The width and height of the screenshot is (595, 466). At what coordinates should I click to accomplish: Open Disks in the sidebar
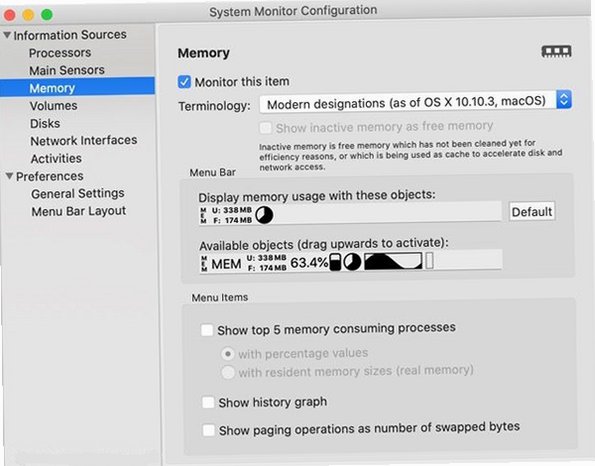(x=45, y=123)
